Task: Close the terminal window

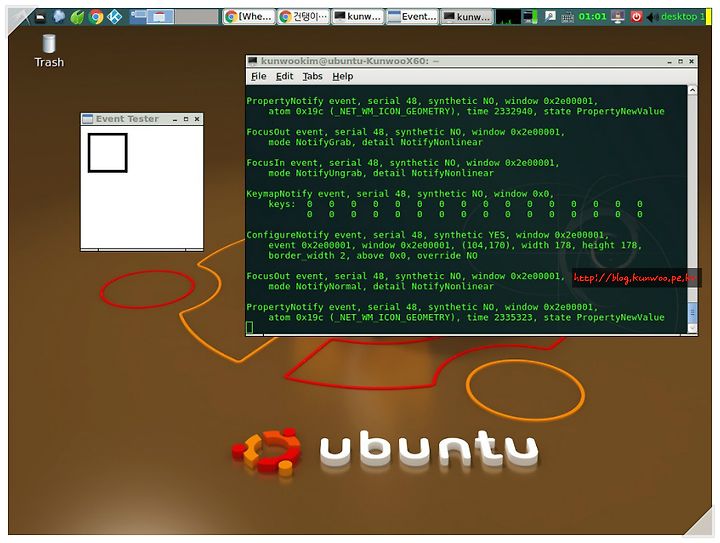Action: coord(692,62)
